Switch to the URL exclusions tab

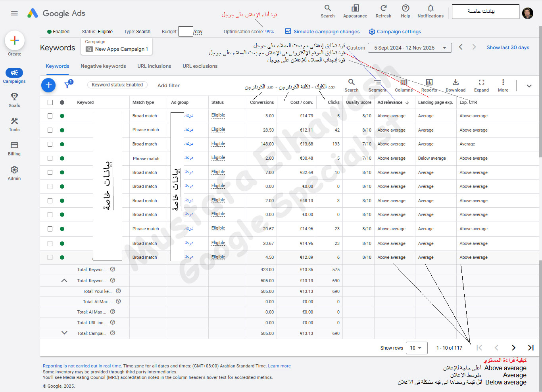tap(200, 66)
